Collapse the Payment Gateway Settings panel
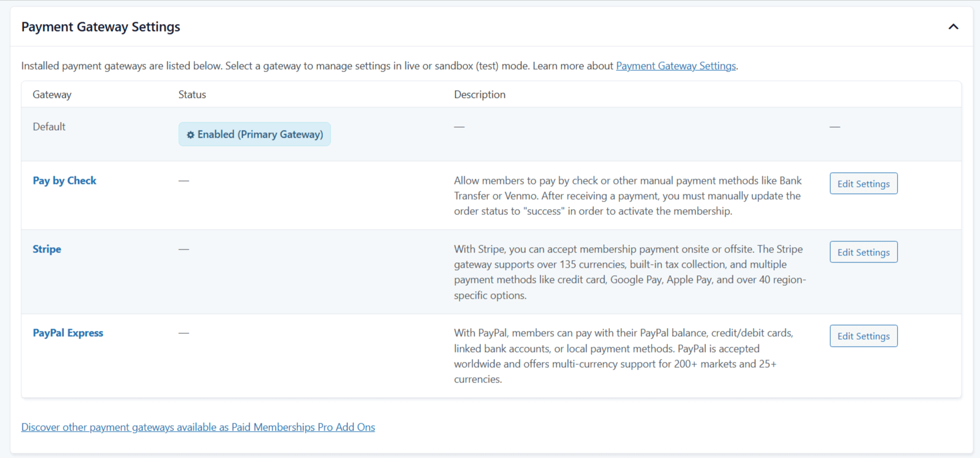980x458 pixels. (953, 27)
